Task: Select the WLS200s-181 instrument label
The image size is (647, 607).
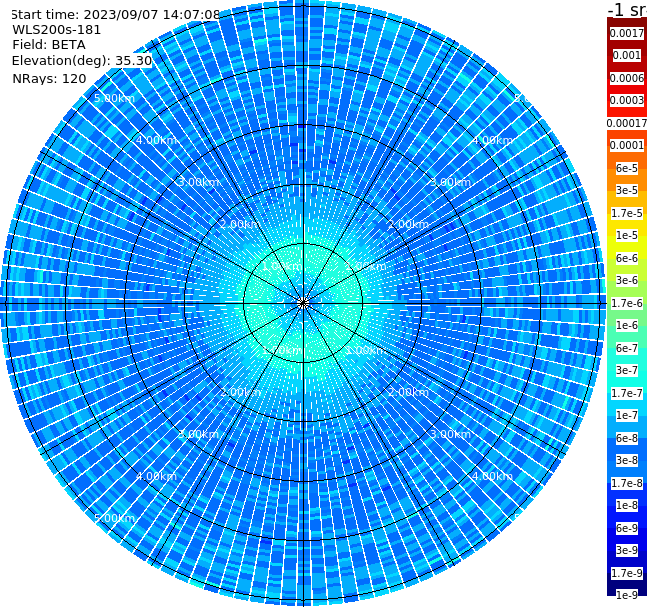Action: click(x=57, y=30)
